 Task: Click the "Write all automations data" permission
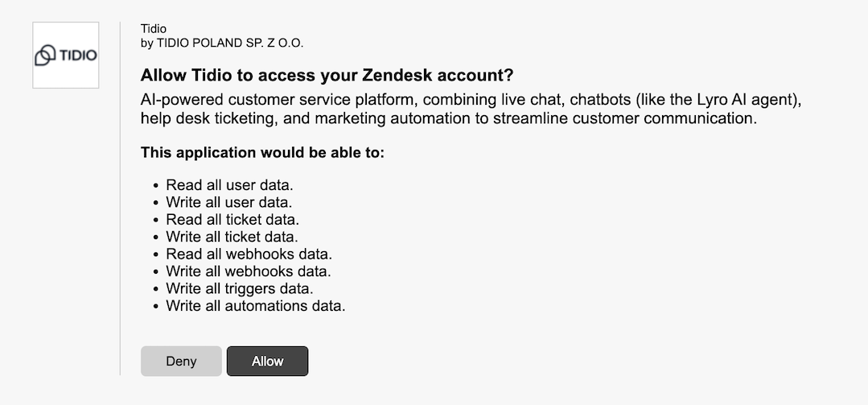(x=255, y=306)
